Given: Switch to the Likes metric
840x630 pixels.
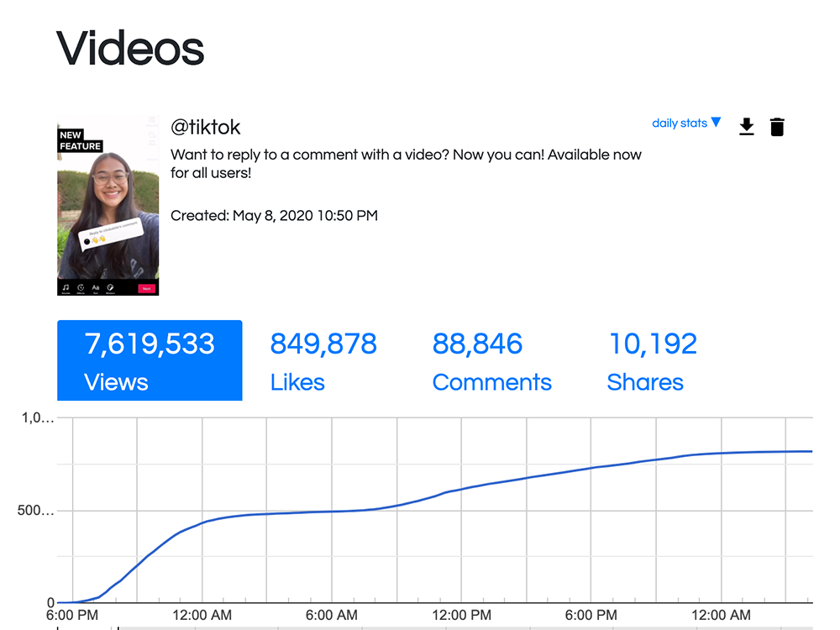Looking at the screenshot, I should 323,361.
